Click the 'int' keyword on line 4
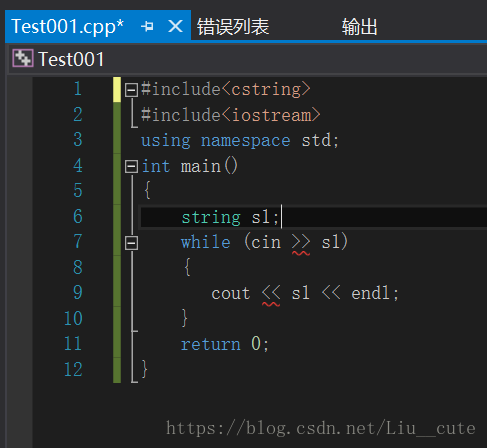The width and height of the screenshot is (487, 448). [156, 166]
